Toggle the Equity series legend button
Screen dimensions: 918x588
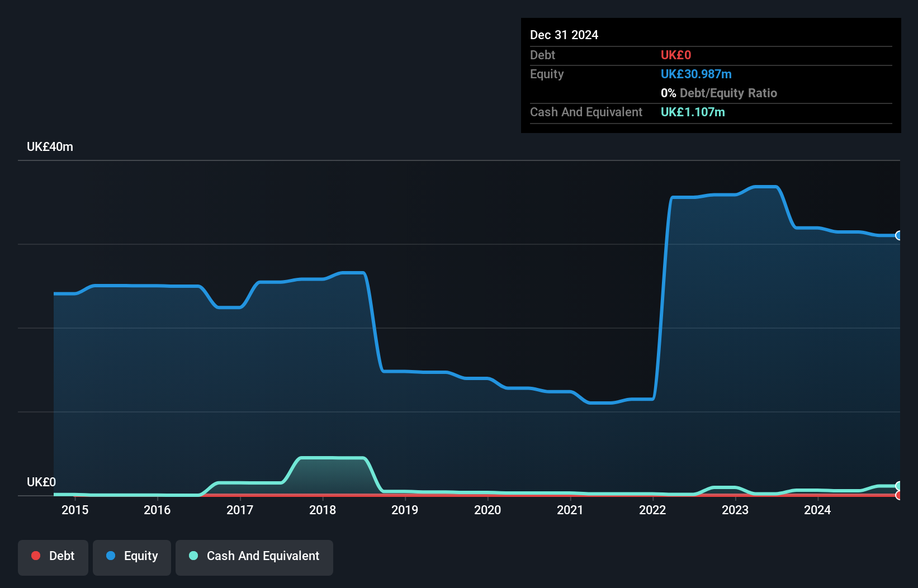point(132,557)
